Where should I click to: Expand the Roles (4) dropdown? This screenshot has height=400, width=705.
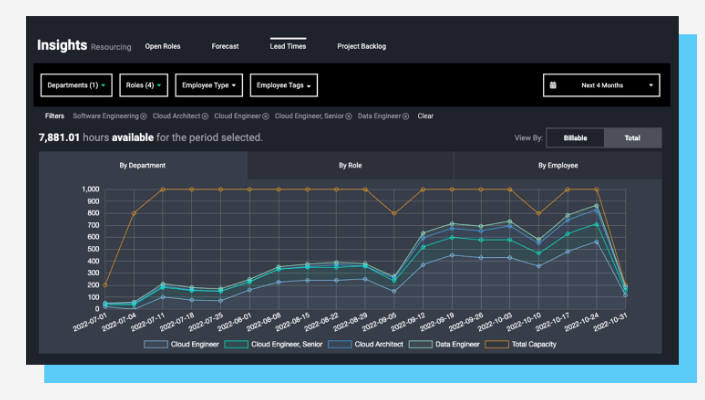click(x=144, y=85)
